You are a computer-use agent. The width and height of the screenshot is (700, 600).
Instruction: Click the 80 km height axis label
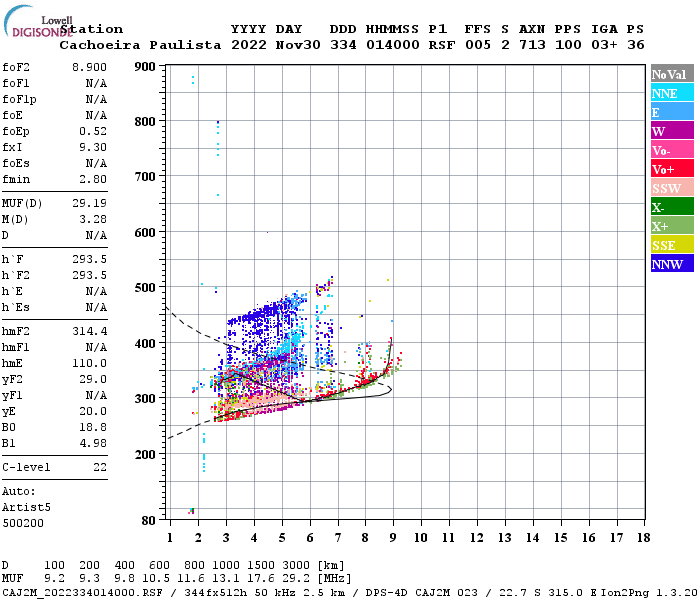tap(149, 521)
